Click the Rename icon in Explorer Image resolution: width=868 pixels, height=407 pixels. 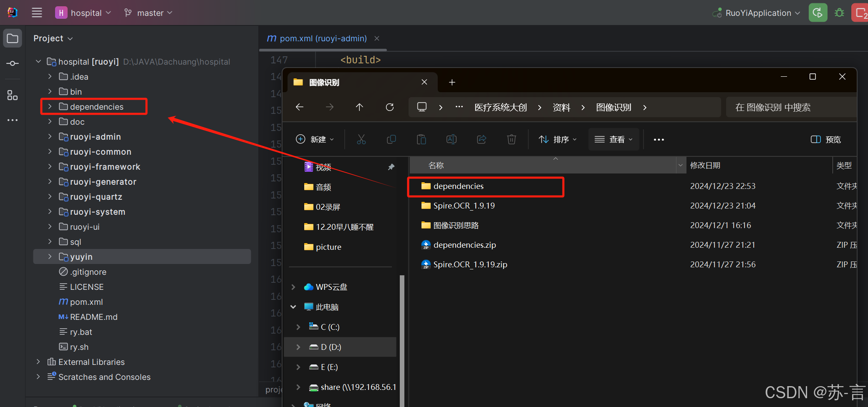pyautogui.click(x=452, y=139)
